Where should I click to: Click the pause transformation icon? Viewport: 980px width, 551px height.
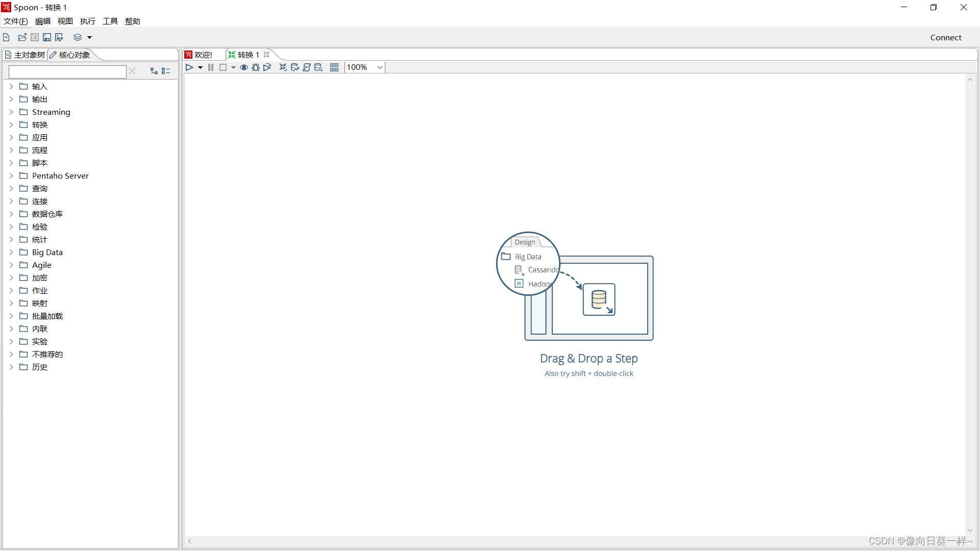point(211,67)
